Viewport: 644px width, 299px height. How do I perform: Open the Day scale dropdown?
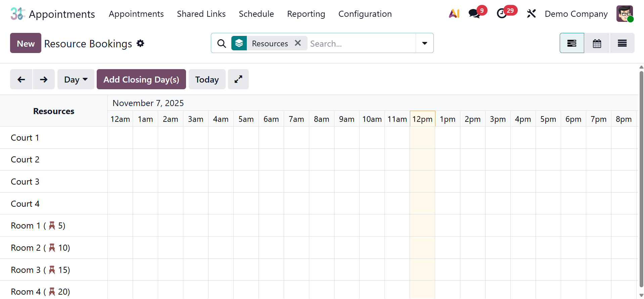76,80
